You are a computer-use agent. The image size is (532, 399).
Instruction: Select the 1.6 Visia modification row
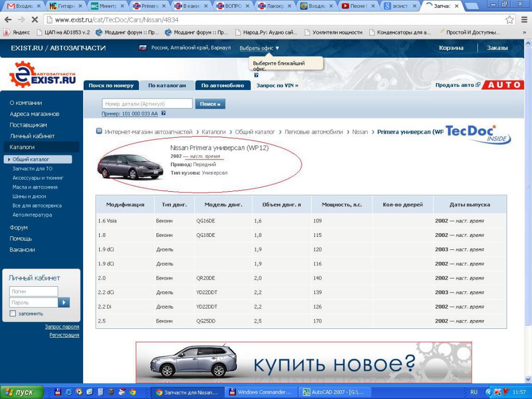point(301,221)
